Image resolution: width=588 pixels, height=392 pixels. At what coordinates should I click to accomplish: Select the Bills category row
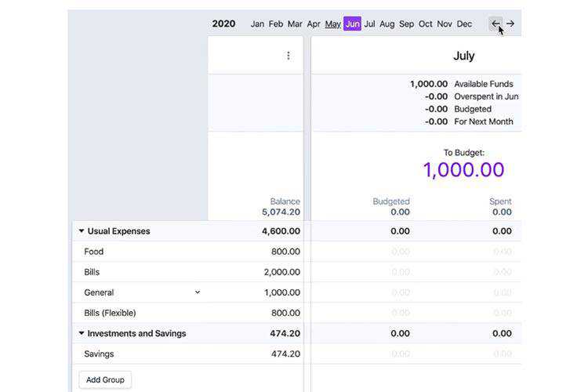click(92, 272)
